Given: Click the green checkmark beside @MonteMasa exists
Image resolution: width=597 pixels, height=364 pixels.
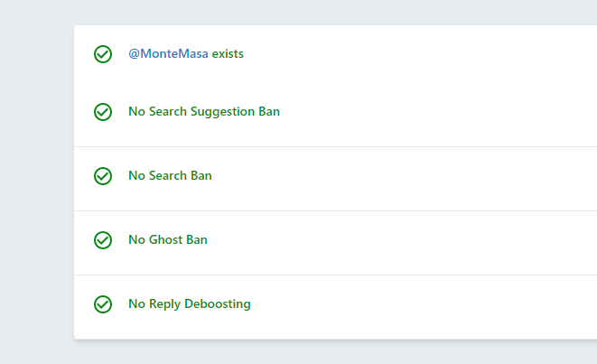Looking at the screenshot, I should coord(103,54).
